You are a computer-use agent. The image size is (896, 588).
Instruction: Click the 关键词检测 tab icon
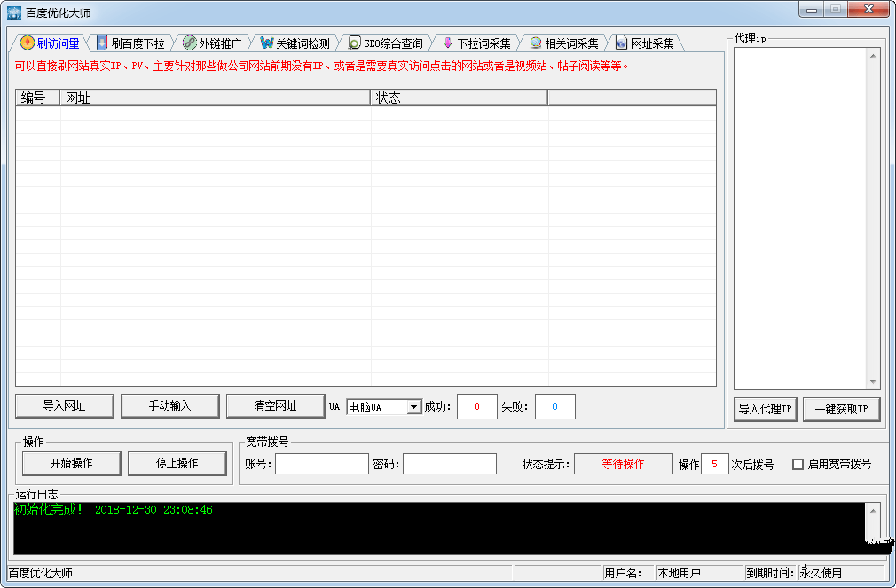(266, 43)
